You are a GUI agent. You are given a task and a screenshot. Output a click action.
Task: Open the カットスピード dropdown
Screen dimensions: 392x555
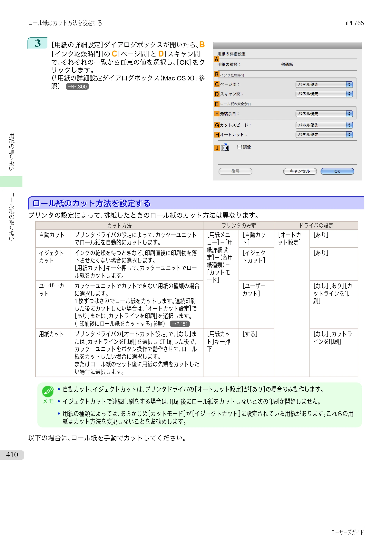324,125
